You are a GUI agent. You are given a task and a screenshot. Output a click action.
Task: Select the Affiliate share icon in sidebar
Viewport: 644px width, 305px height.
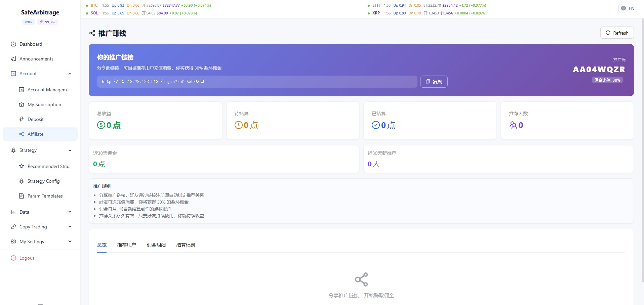21,134
